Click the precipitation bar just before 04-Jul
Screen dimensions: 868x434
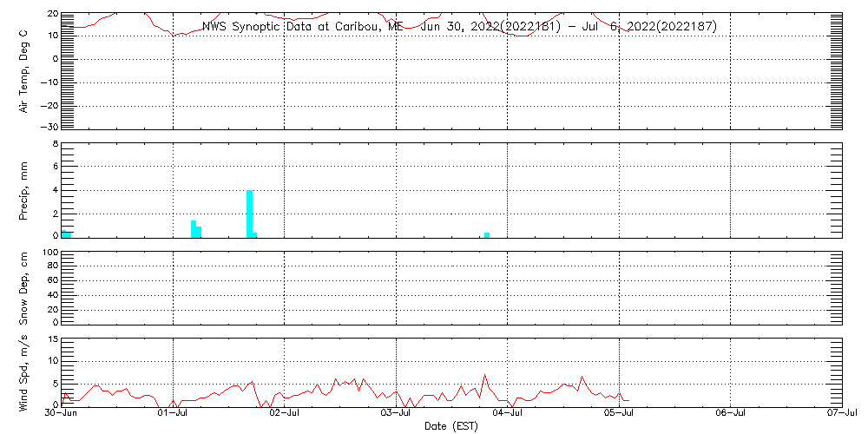487,234
